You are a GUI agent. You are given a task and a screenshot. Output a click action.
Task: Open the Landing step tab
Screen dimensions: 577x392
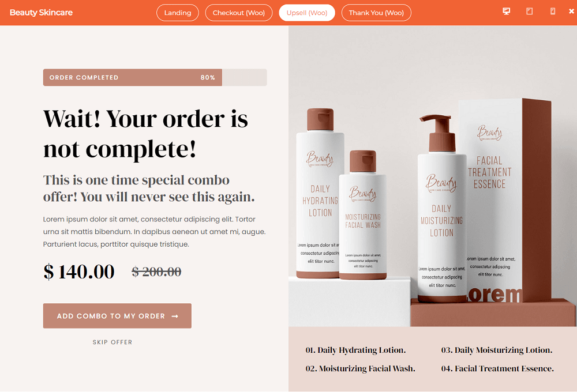[x=177, y=13]
